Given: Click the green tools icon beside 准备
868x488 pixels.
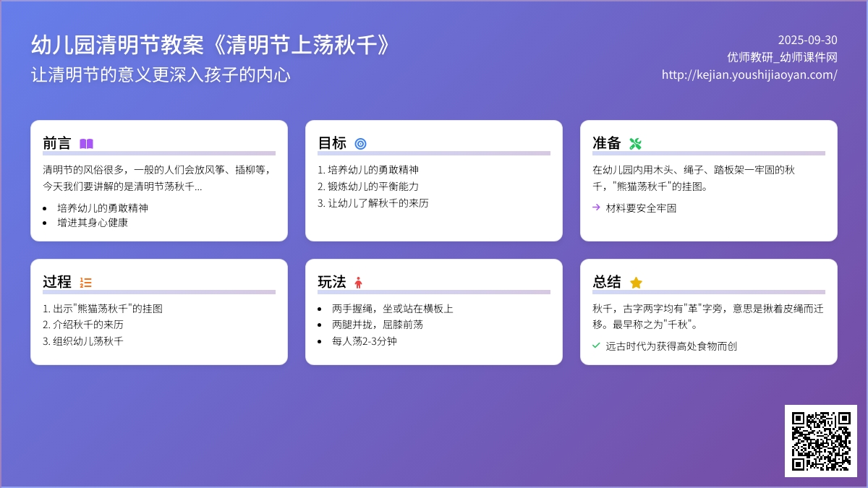Looking at the screenshot, I should pyautogui.click(x=635, y=144).
